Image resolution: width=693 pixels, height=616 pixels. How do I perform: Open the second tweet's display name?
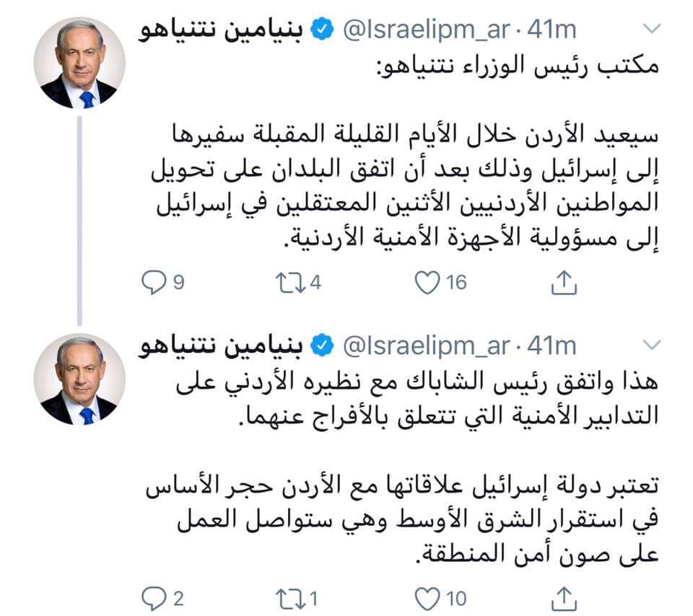(x=223, y=347)
